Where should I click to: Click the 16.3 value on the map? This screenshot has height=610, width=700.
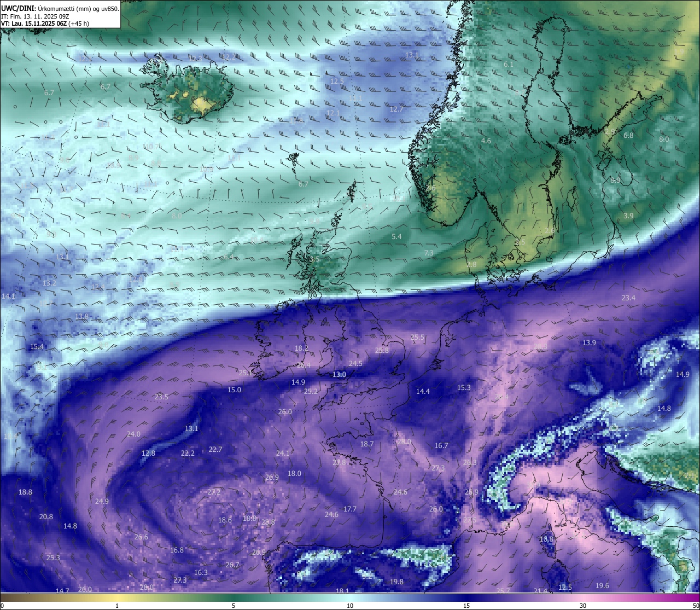[201, 573]
